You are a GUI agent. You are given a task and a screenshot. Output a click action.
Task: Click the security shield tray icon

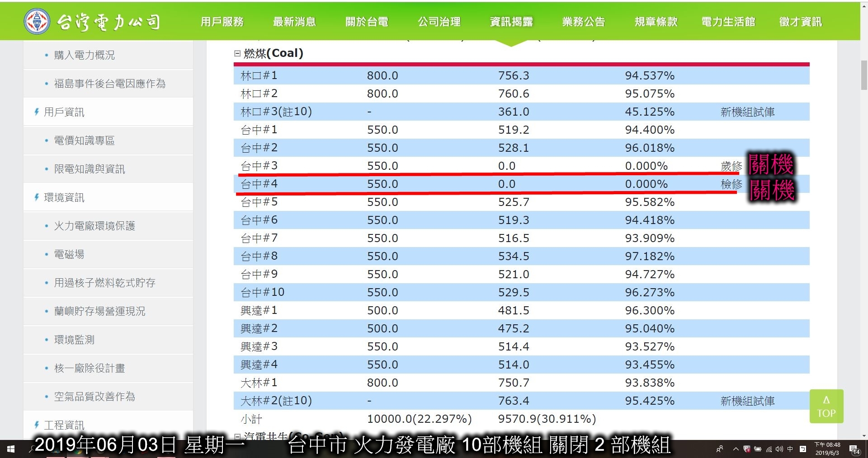click(747, 449)
